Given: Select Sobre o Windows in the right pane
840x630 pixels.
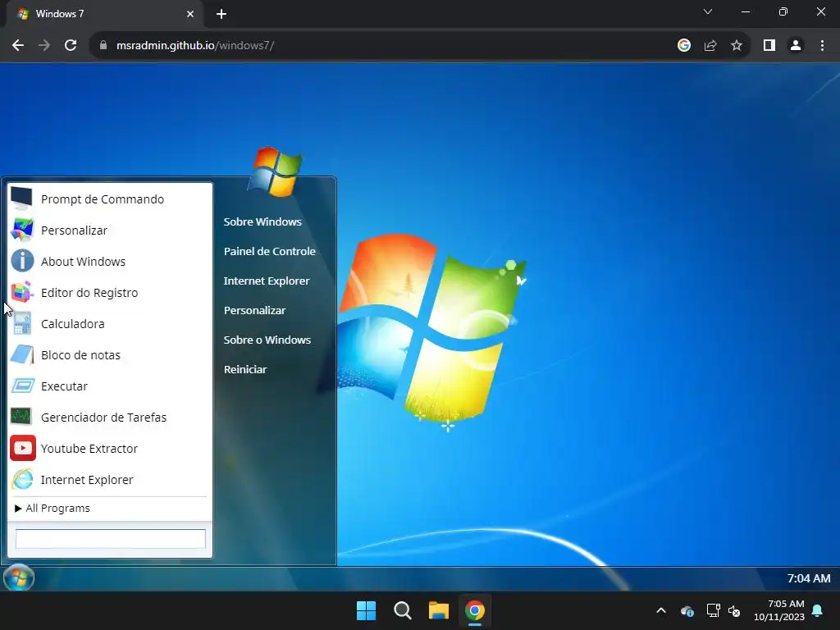Looking at the screenshot, I should [x=267, y=340].
